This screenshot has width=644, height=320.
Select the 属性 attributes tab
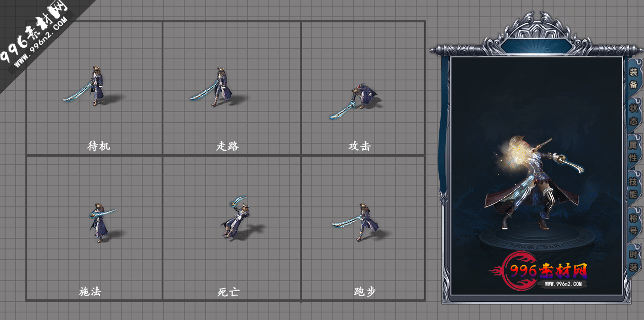[633, 151]
